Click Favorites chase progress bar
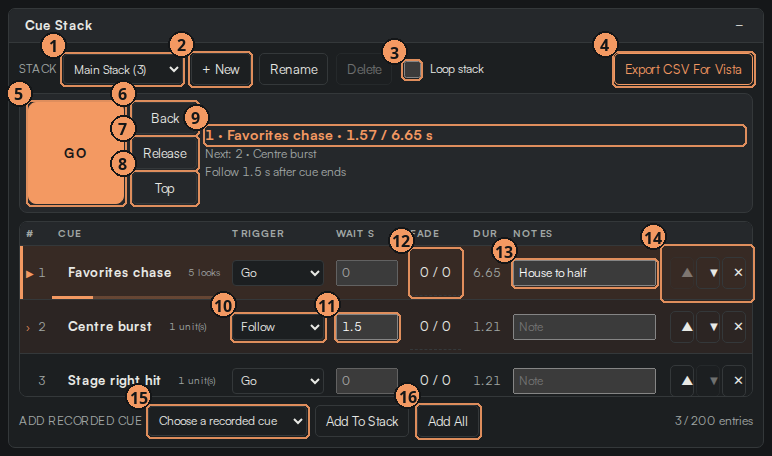 [132, 297]
